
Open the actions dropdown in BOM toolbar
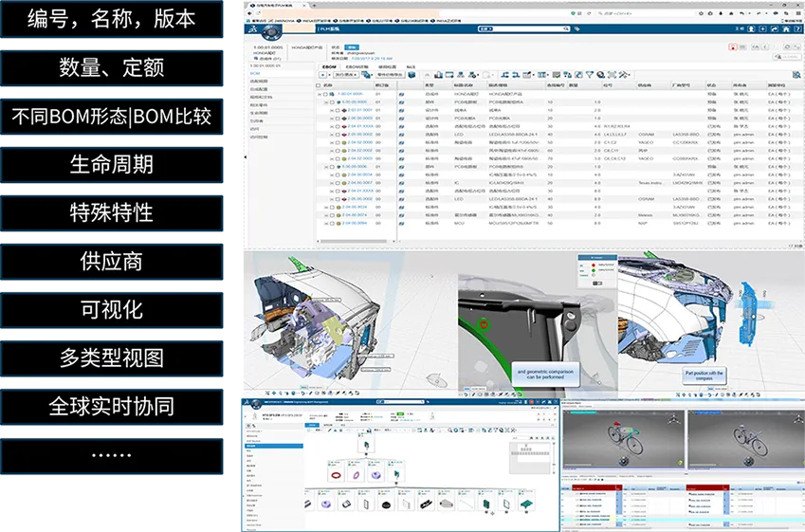pyautogui.click(x=345, y=74)
